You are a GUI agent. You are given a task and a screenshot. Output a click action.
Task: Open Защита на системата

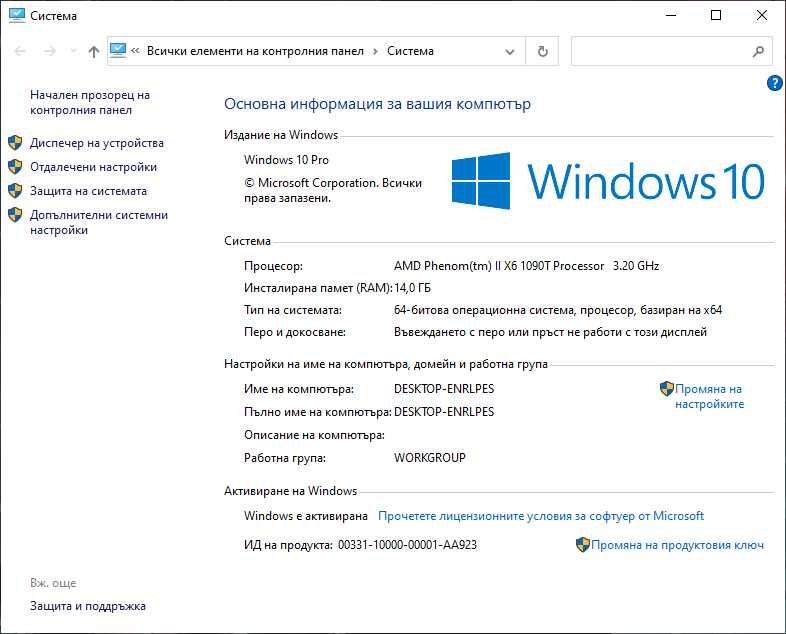click(88, 191)
